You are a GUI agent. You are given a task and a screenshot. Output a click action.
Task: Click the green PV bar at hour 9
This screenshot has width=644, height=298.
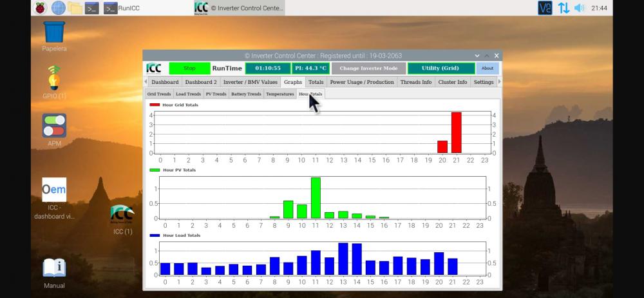click(289, 210)
